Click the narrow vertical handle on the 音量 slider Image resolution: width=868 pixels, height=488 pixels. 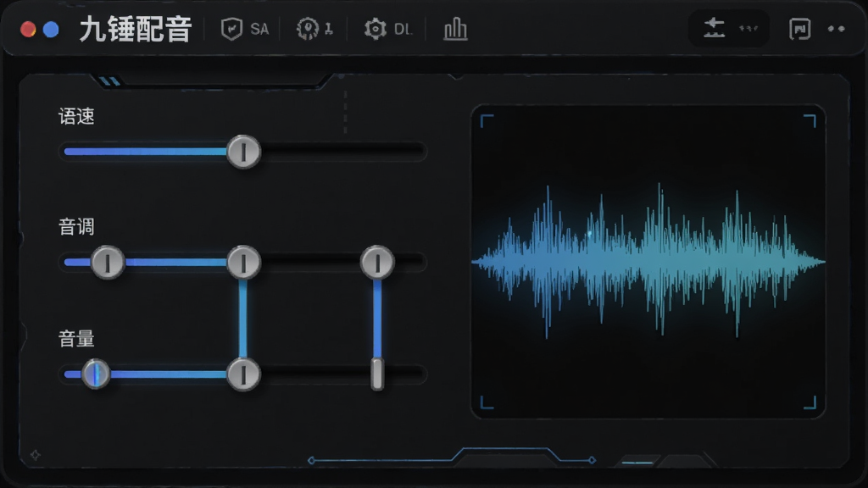[377, 374]
